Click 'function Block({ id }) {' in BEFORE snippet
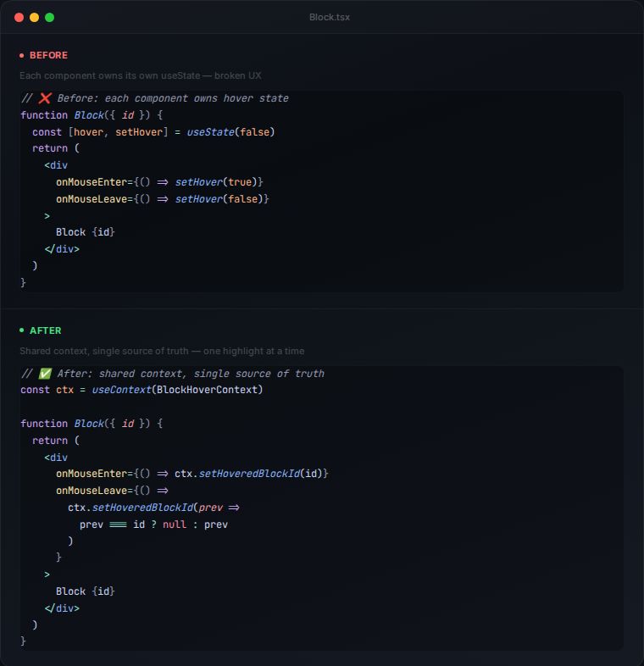The width and height of the screenshot is (644, 666). point(92,115)
